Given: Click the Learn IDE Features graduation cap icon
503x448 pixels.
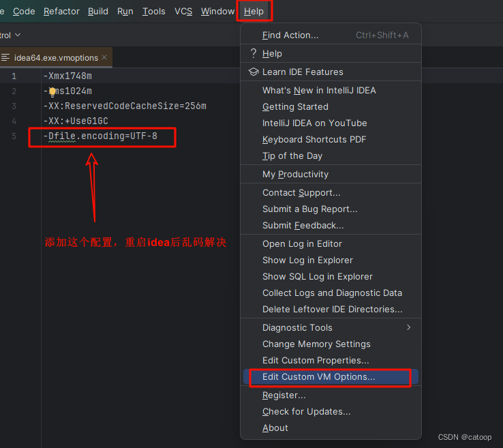Looking at the screenshot, I should 254,72.
